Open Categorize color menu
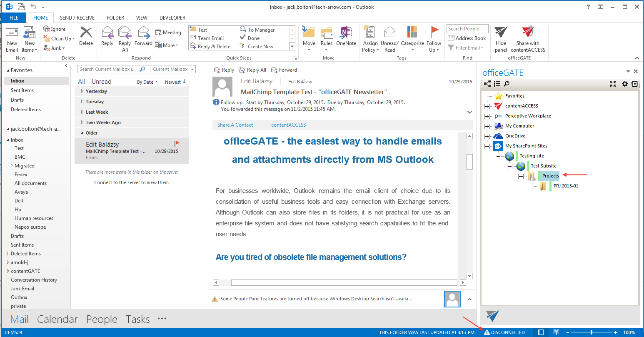 [x=412, y=39]
